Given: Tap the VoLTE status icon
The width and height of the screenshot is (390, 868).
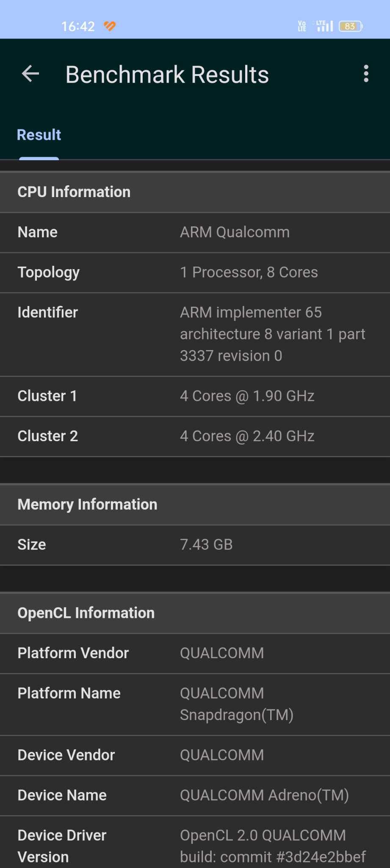Looking at the screenshot, I should point(302,26).
